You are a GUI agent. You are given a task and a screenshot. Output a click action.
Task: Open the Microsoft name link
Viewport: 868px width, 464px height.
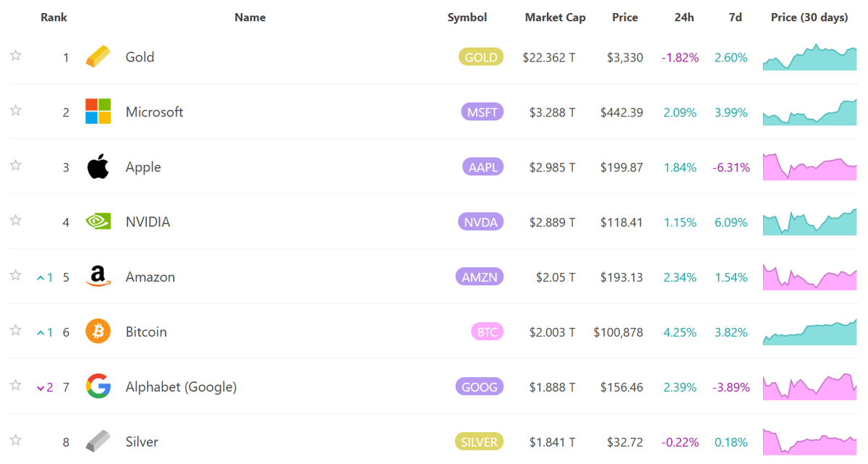[x=154, y=112]
